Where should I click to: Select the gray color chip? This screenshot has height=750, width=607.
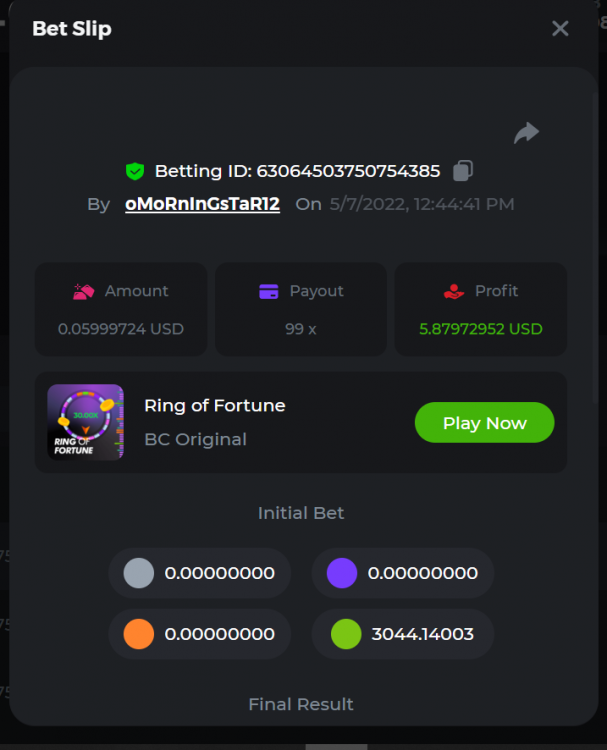[138, 573]
